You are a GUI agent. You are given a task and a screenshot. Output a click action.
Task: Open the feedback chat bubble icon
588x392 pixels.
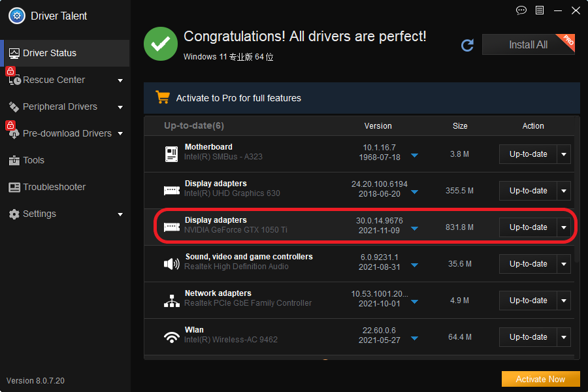point(521,10)
